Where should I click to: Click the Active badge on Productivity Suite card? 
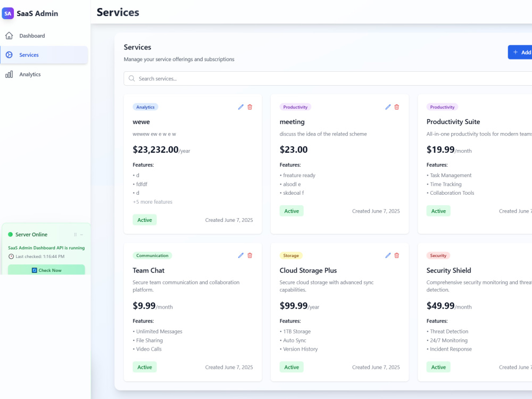438,211
